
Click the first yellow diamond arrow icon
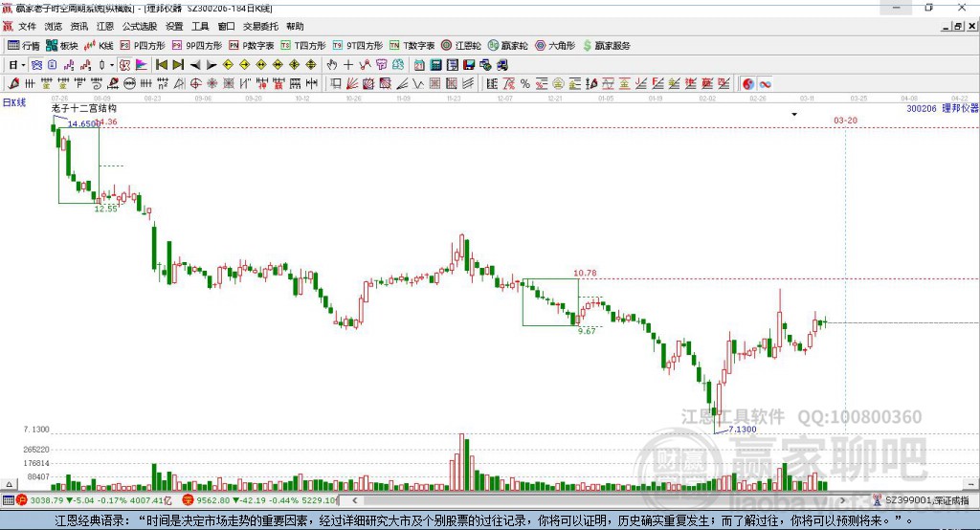click(228, 65)
